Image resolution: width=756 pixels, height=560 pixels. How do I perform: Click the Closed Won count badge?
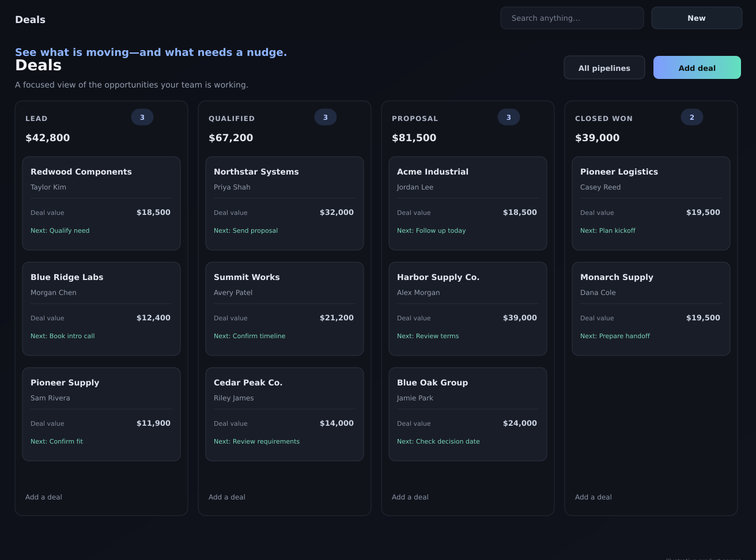tap(692, 118)
